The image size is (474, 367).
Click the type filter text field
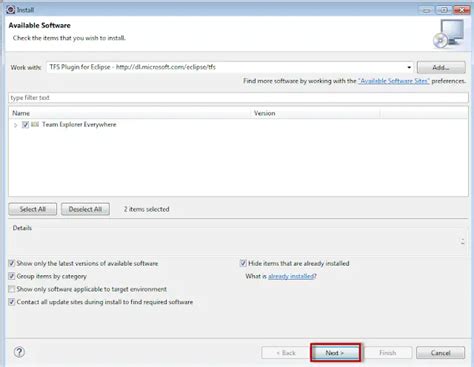(238, 98)
